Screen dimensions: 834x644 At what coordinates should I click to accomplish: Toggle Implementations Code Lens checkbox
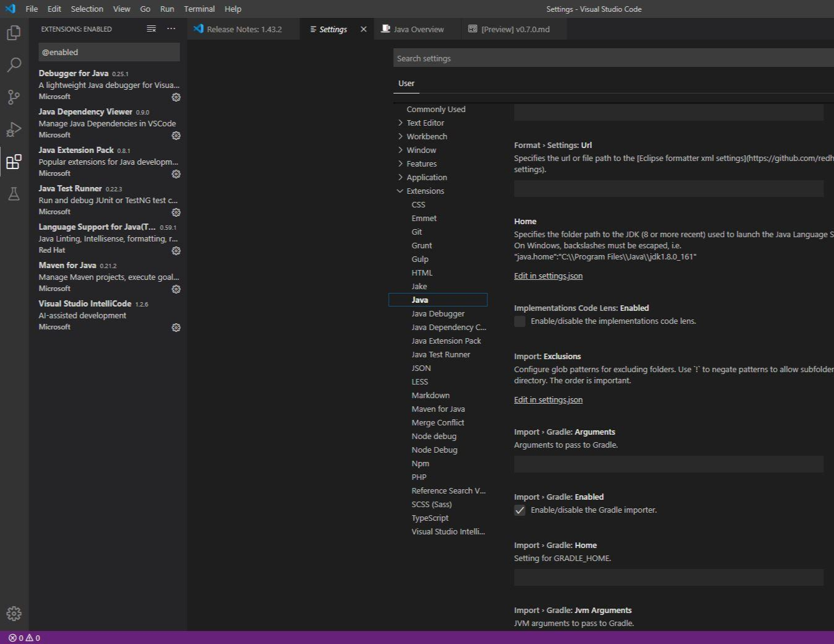[519, 321]
